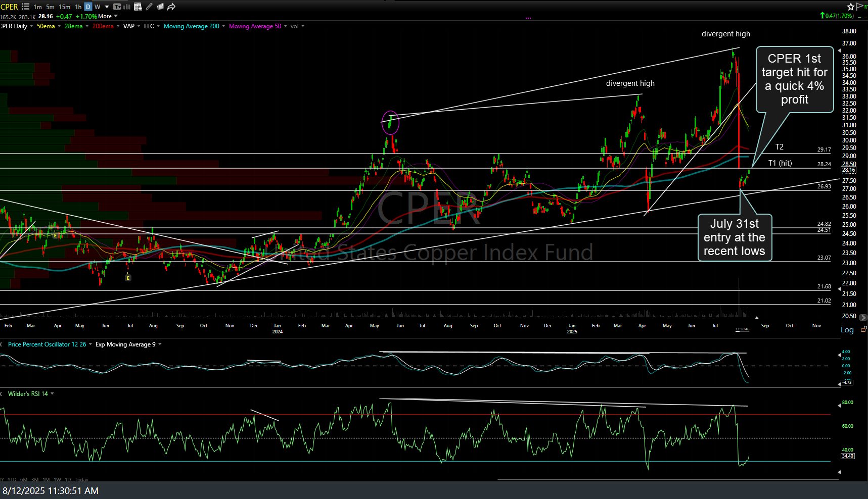Open the add study calculator icon

click(x=138, y=7)
